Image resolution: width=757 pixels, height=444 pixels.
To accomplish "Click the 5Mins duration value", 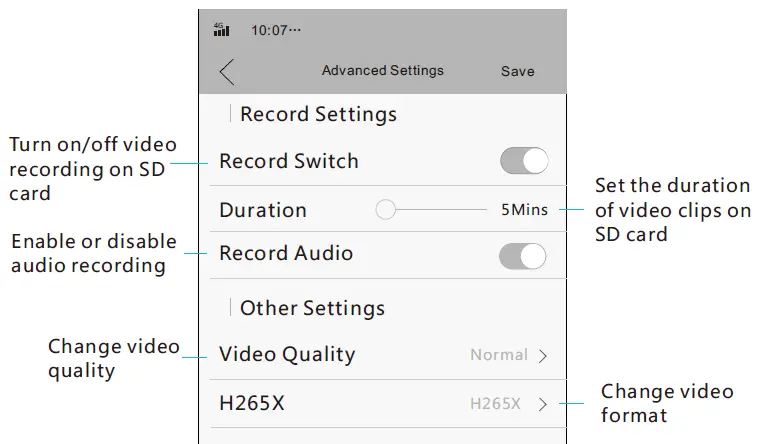I will (524, 210).
